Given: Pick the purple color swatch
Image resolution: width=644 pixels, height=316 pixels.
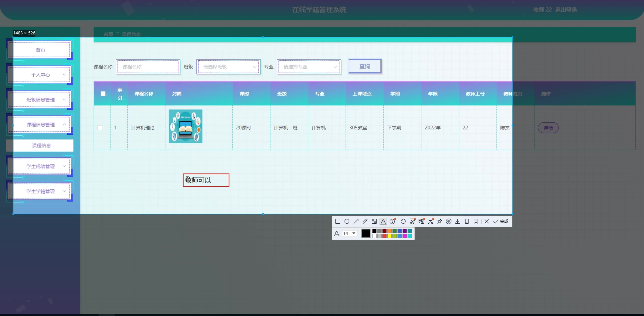Looking at the screenshot, I should [405, 231].
